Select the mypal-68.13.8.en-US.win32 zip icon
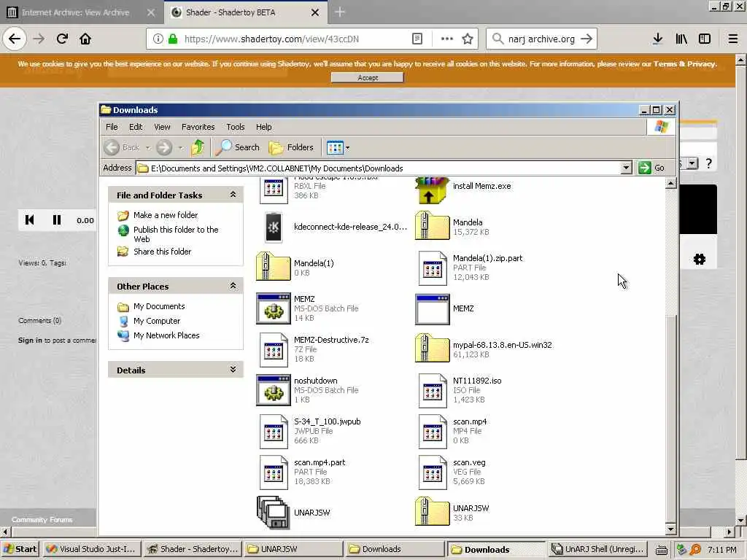The image size is (747, 560). 432,348
